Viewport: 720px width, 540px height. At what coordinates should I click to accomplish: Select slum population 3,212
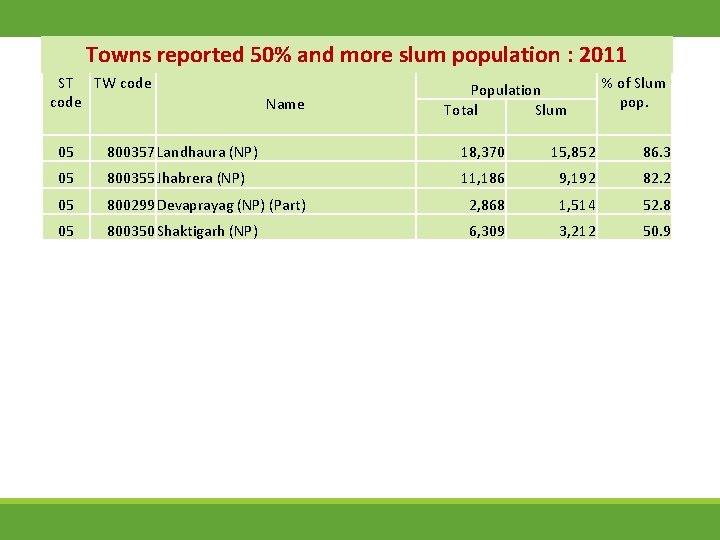click(x=577, y=231)
